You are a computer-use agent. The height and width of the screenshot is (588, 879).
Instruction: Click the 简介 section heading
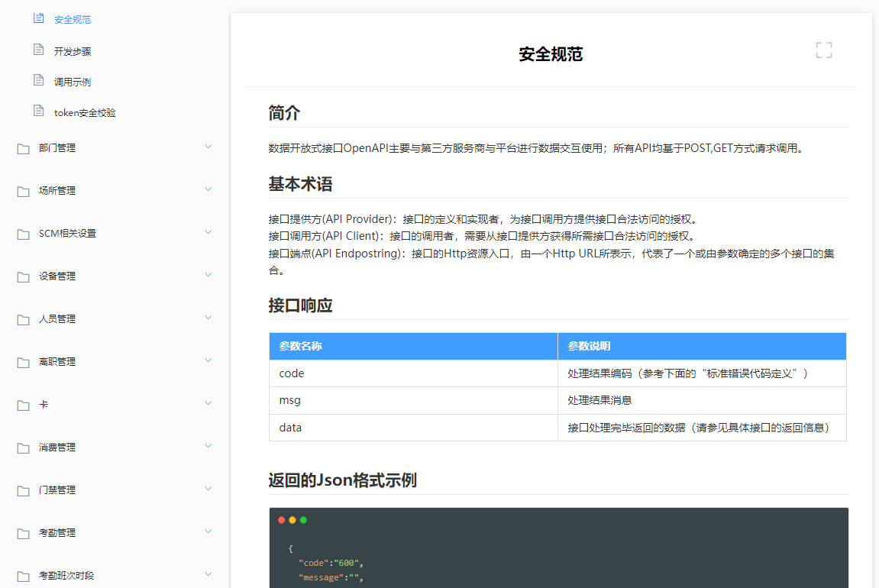coord(284,113)
